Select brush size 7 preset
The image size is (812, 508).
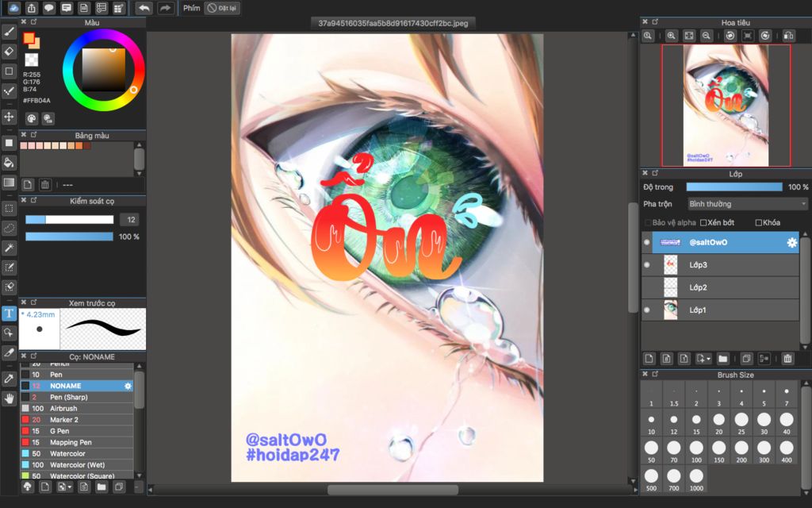point(786,395)
